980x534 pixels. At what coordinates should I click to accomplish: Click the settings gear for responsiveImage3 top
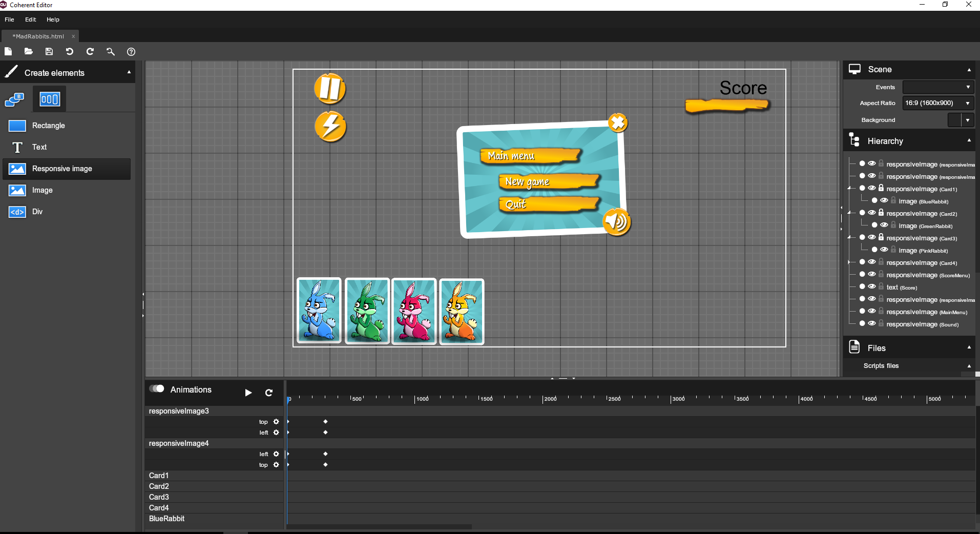tap(276, 422)
